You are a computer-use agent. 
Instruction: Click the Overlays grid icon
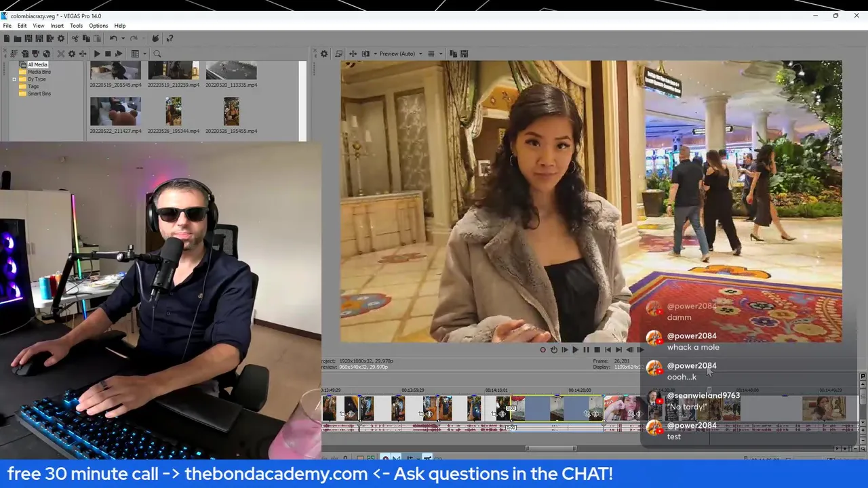click(431, 54)
